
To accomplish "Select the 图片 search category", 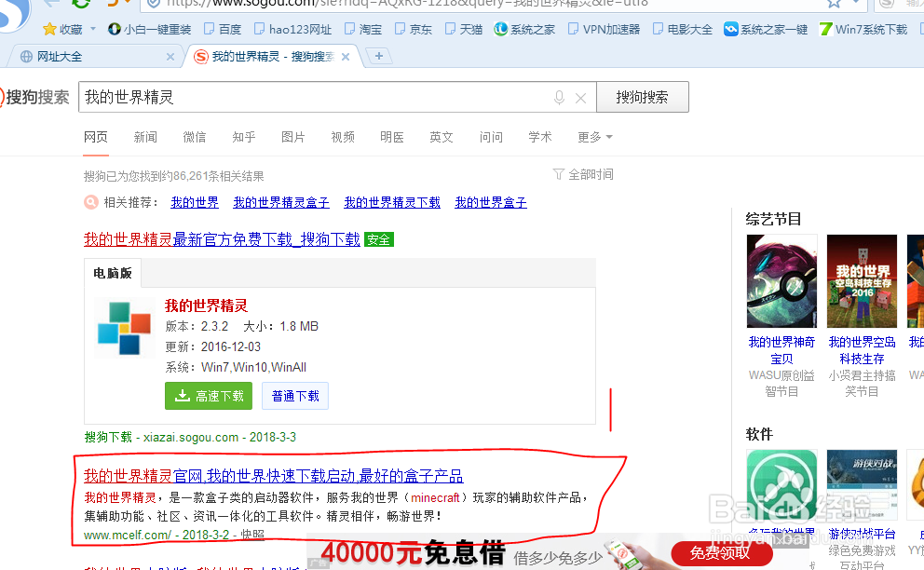I will (292, 137).
